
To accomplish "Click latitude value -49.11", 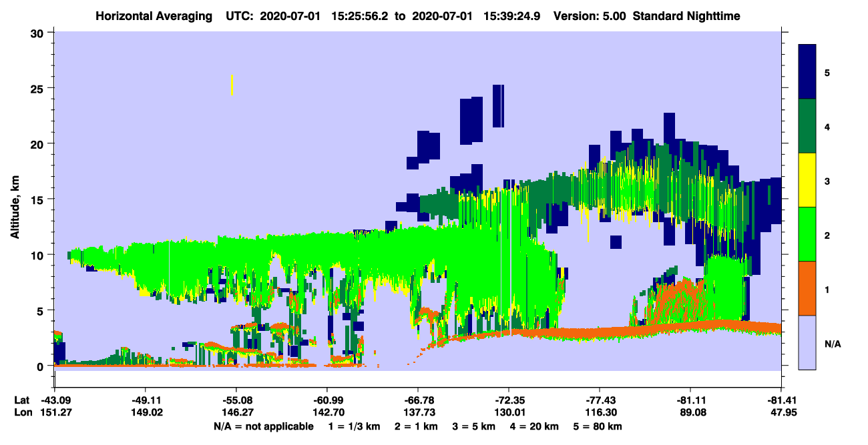I will pyautogui.click(x=145, y=400).
